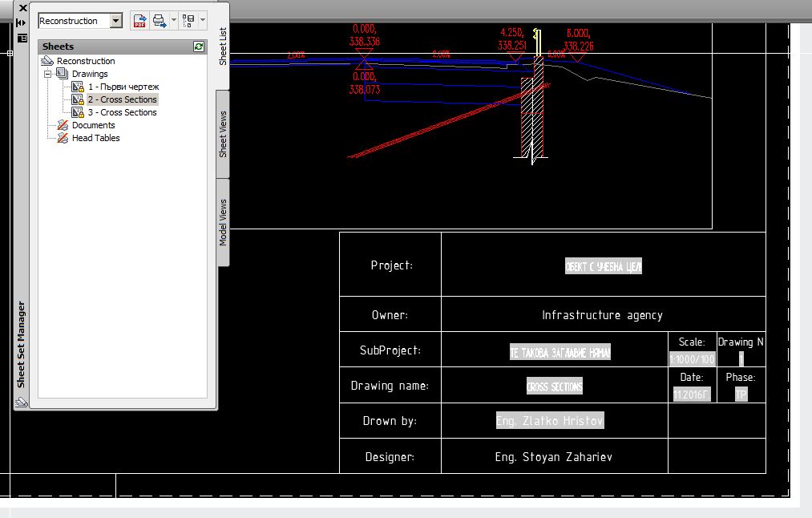
Task: Toggle Auto-hide on the Sheet Set Manager palette
Action: (x=21, y=22)
